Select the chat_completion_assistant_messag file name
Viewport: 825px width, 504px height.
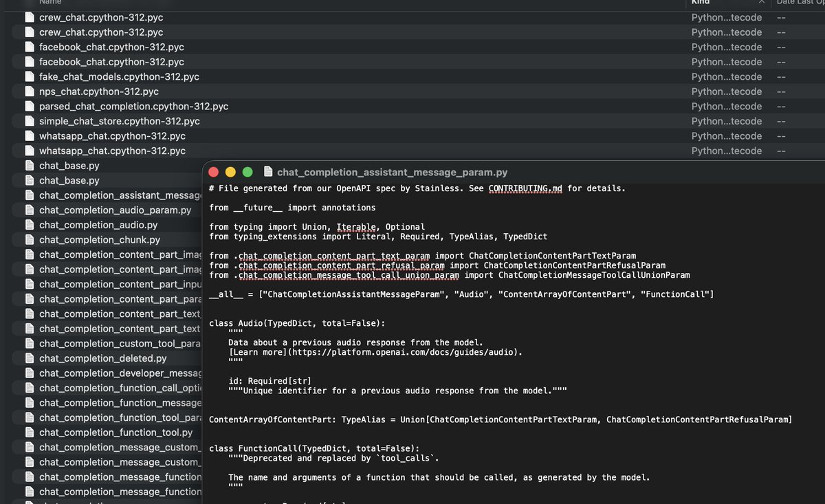[120, 195]
